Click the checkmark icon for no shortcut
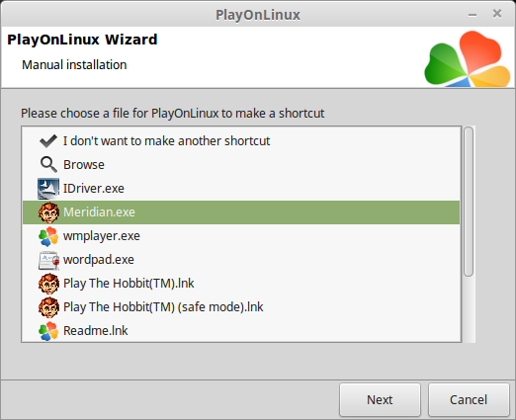The height and width of the screenshot is (420, 516). (x=48, y=141)
